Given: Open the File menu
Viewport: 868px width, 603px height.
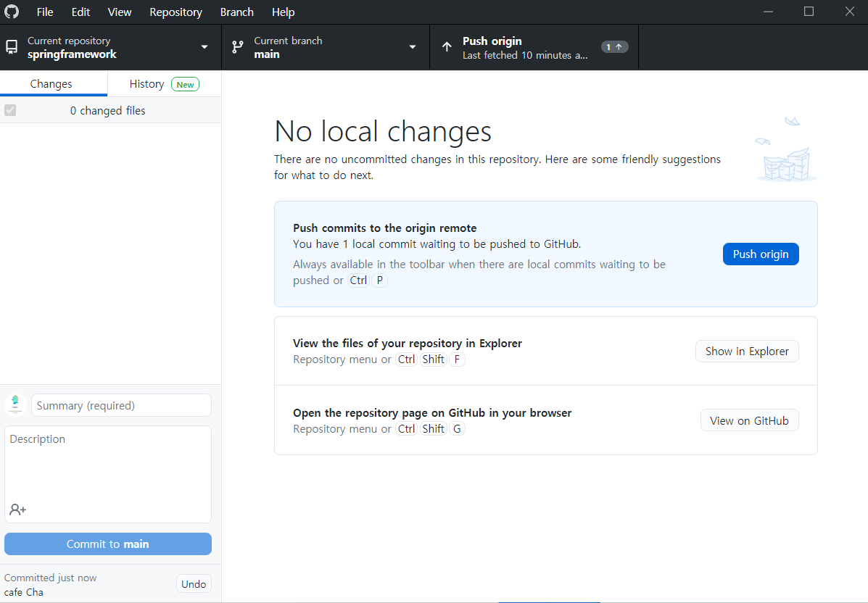Looking at the screenshot, I should [45, 12].
